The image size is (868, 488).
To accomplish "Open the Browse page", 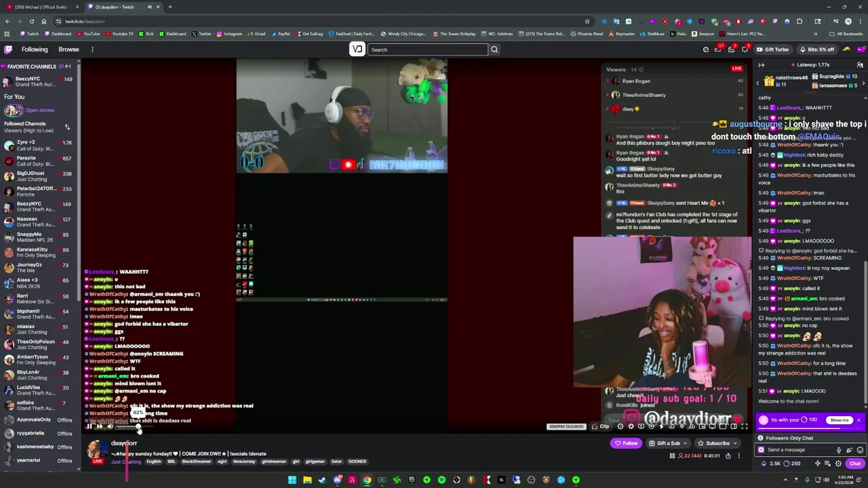I will tap(68, 49).
